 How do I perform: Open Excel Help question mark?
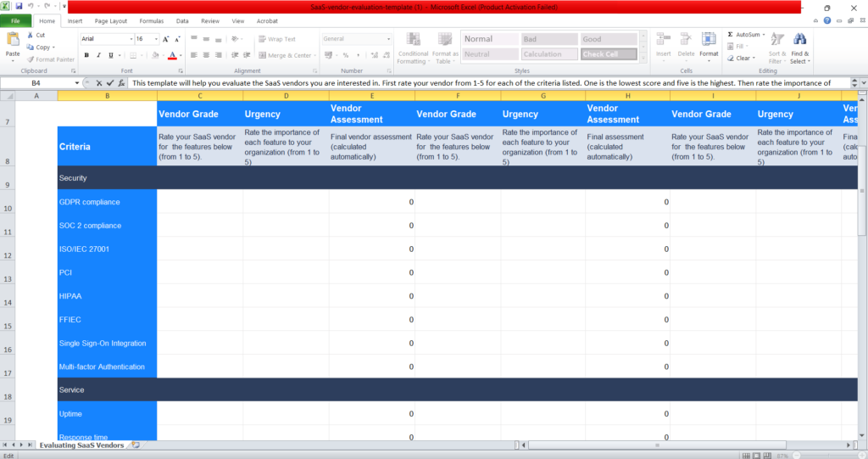(827, 20)
